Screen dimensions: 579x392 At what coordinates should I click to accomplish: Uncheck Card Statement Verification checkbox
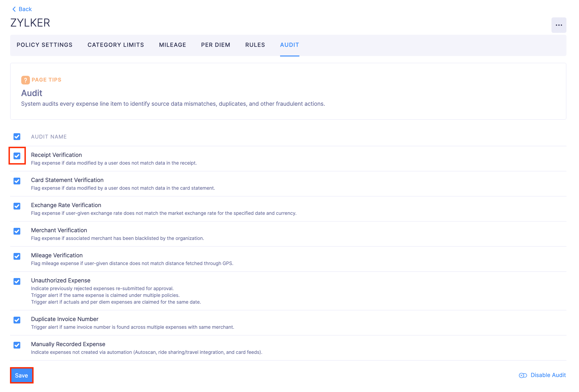17,181
